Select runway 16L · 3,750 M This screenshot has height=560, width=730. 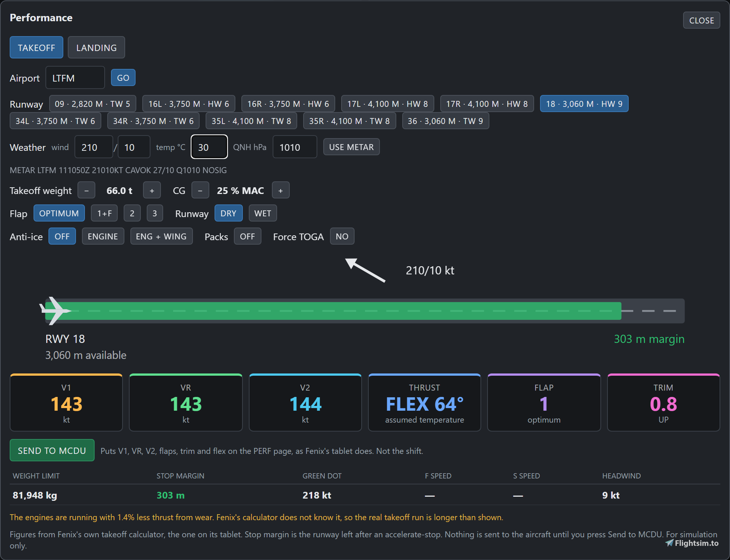click(189, 104)
